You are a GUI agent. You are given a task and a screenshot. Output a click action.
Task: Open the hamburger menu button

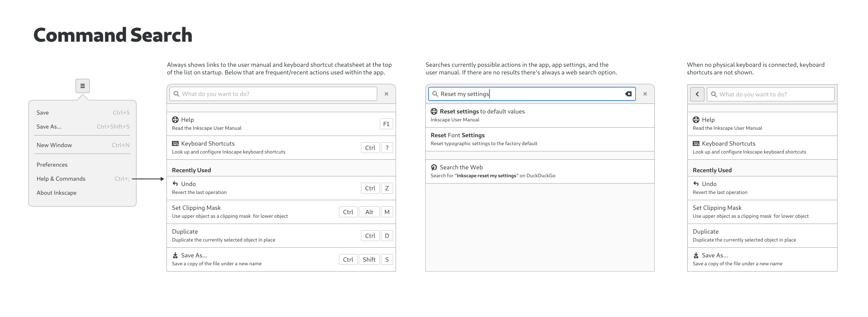pyautogui.click(x=83, y=86)
